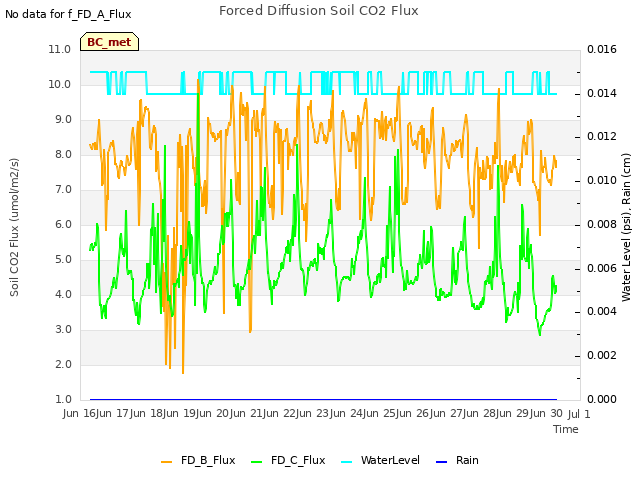Click the 19Jun x-axis tick label
Viewport: 640px width, 480px height.
(197, 413)
